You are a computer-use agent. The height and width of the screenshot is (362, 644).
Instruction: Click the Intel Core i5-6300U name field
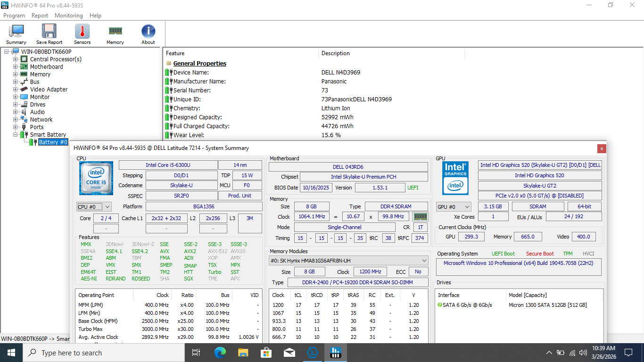[x=168, y=165]
